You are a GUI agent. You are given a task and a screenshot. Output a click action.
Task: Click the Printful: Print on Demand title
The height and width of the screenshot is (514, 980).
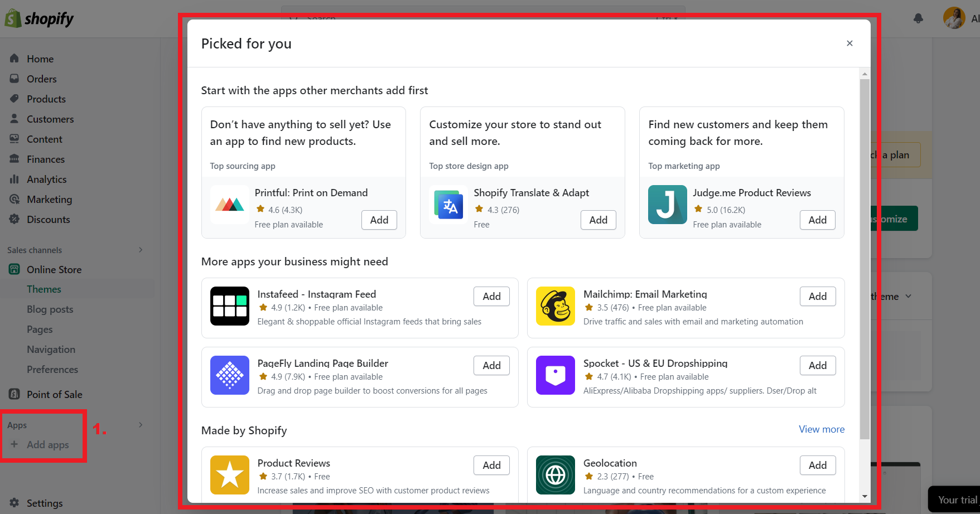(311, 193)
